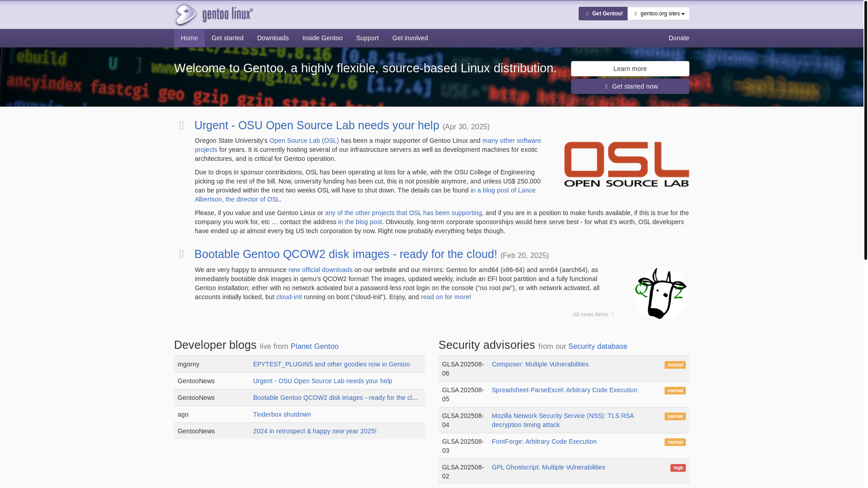Open the Inside Gentoo menu
This screenshot has width=868, height=488.
[x=322, y=38]
